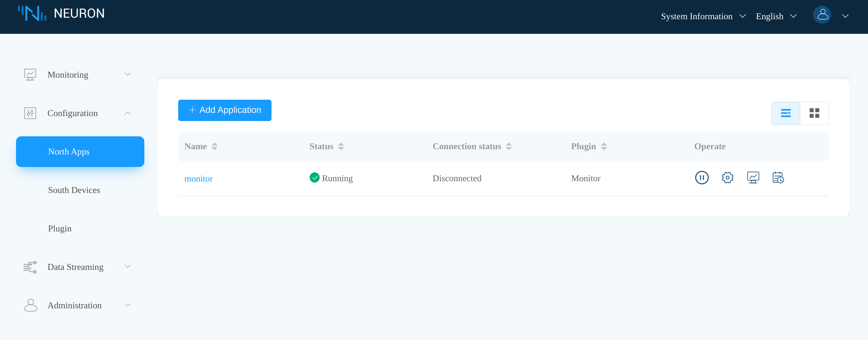
Task: Click Add Application button
Action: coord(225,110)
